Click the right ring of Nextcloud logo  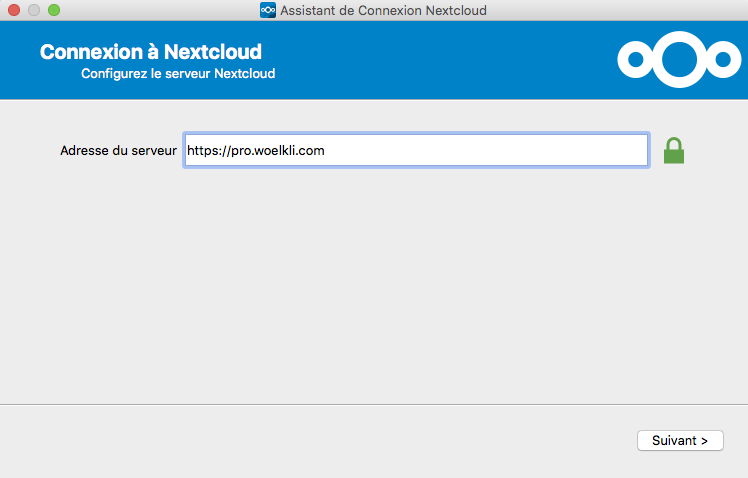(x=723, y=60)
